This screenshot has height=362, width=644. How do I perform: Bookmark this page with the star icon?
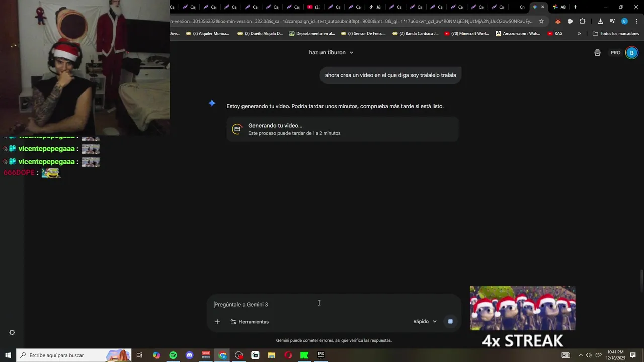[x=541, y=21]
